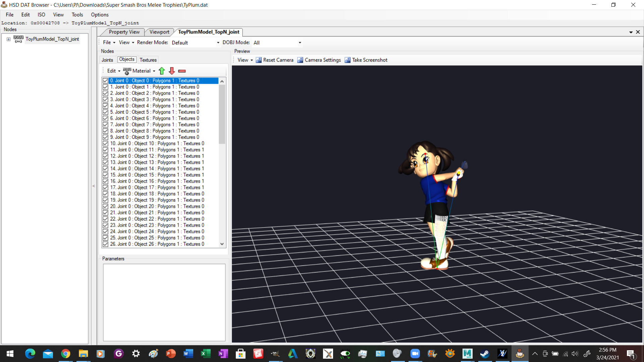The width and height of the screenshot is (644, 362).
Task: Open the ISO menu
Action: click(x=41, y=15)
